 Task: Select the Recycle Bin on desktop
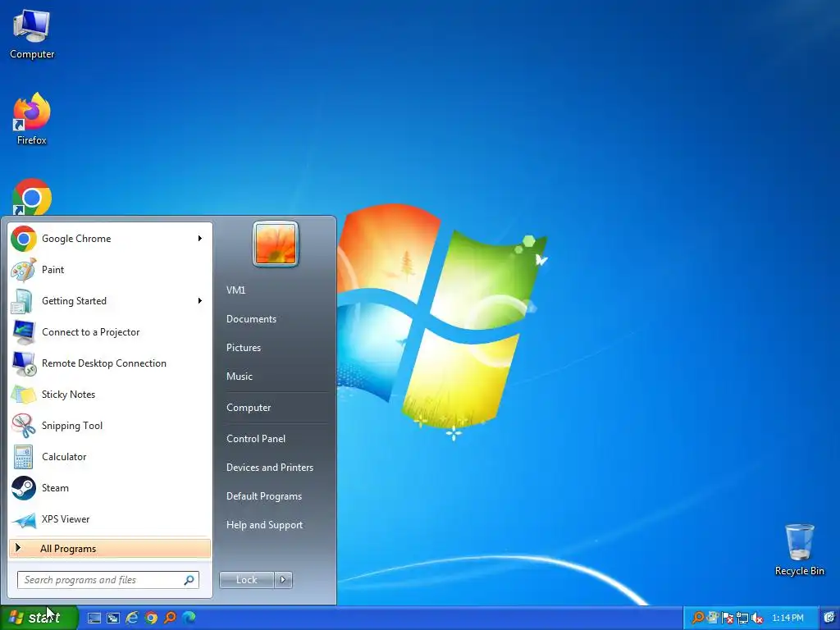[x=799, y=550]
